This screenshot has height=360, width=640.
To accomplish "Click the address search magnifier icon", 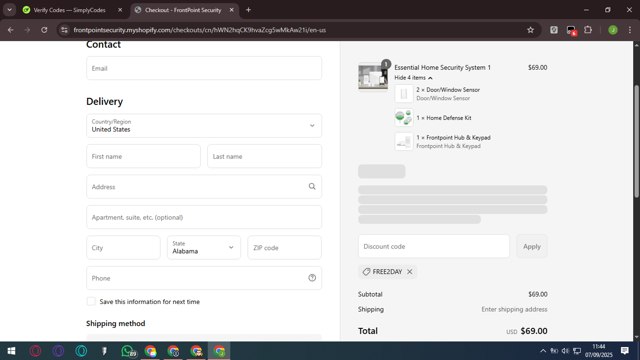I will (x=312, y=187).
